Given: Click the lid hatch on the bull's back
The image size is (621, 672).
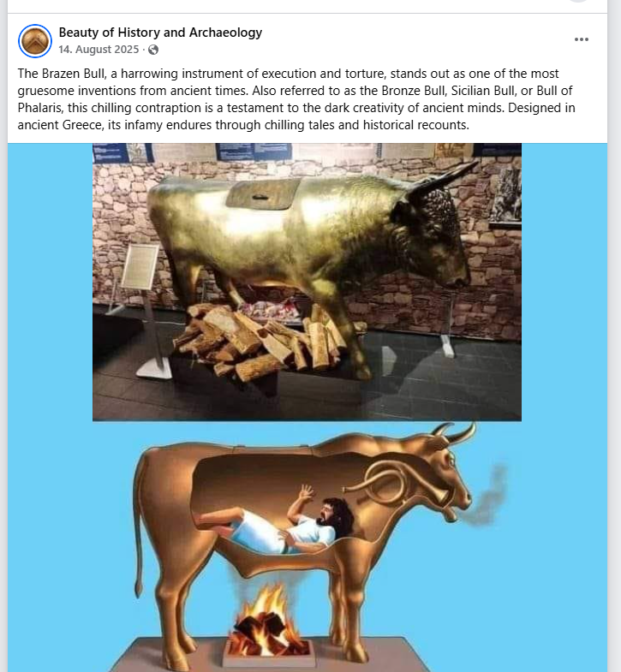Looking at the screenshot, I should click(263, 194).
